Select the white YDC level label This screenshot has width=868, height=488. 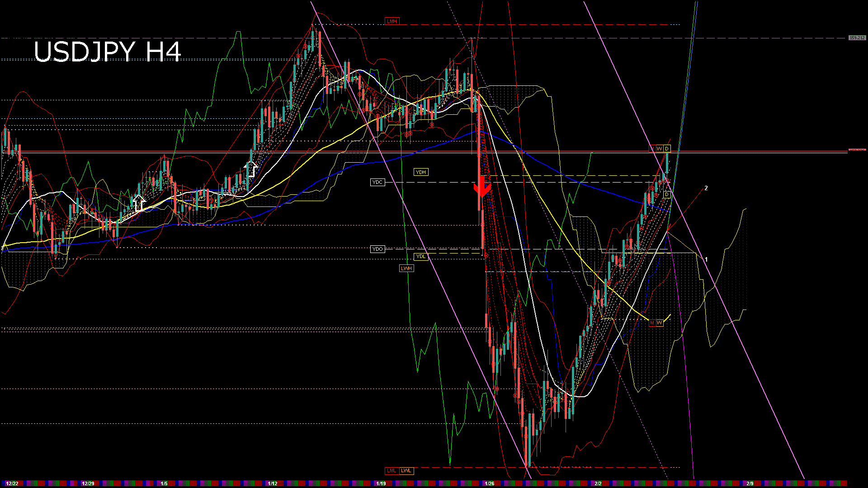point(377,182)
